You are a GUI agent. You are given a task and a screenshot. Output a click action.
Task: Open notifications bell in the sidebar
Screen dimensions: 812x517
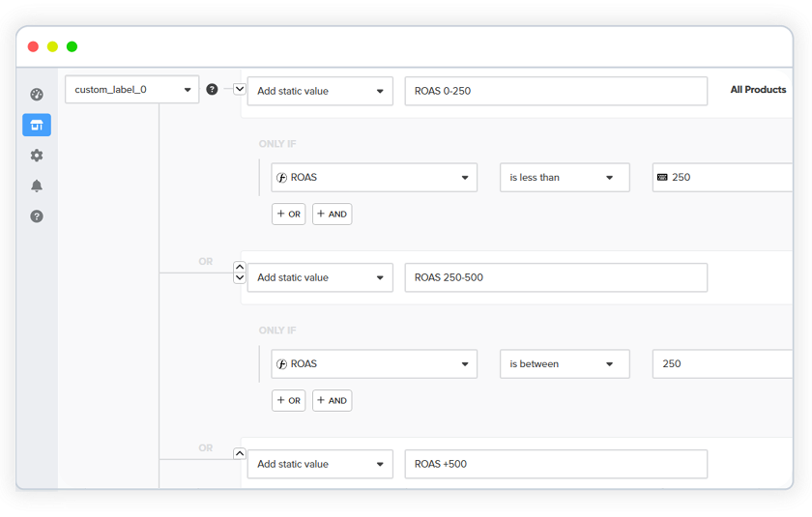(x=37, y=186)
